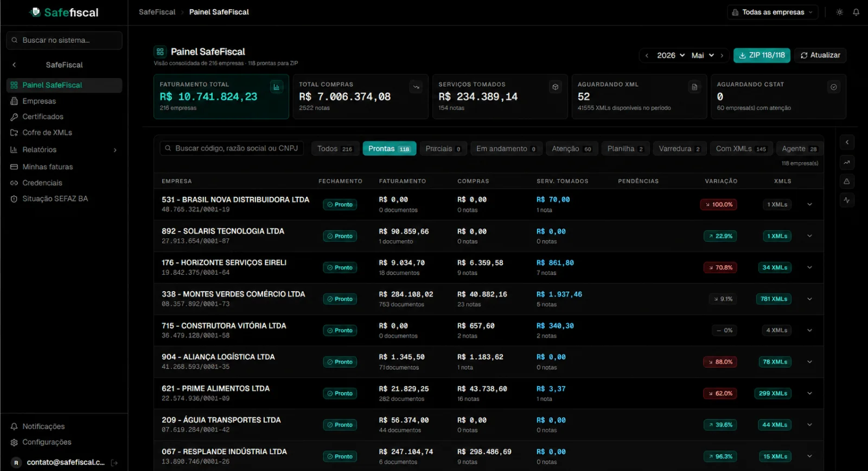The width and height of the screenshot is (868, 471).
Task: Go to previous month arrow
Action: tap(647, 55)
